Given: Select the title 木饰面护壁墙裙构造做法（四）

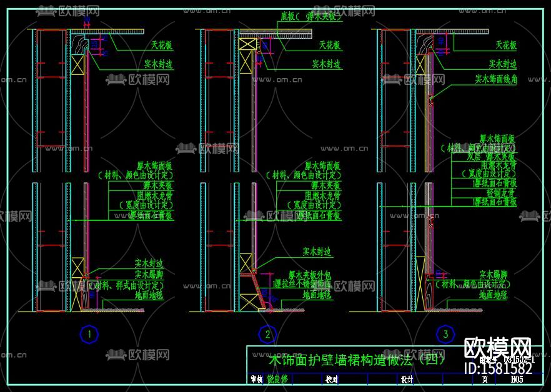Looking at the screenshot, I should click(357, 360).
